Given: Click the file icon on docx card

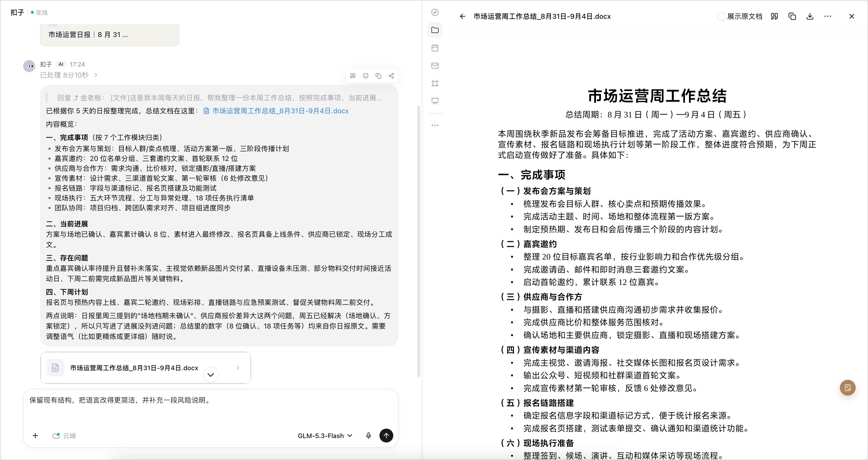Looking at the screenshot, I should click(x=55, y=367).
